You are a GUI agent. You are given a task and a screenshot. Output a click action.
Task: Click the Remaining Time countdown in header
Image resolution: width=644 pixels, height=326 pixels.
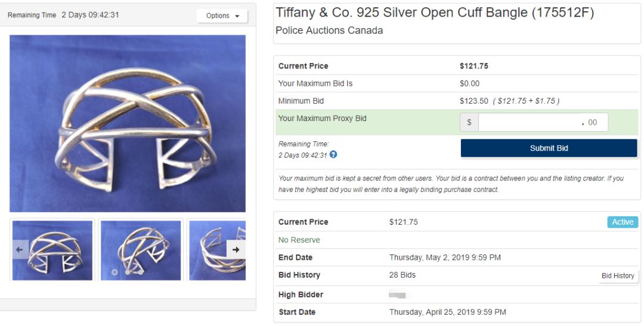coord(90,15)
